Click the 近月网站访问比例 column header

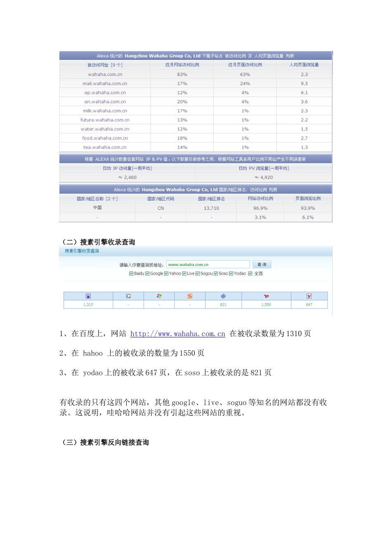point(182,65)
